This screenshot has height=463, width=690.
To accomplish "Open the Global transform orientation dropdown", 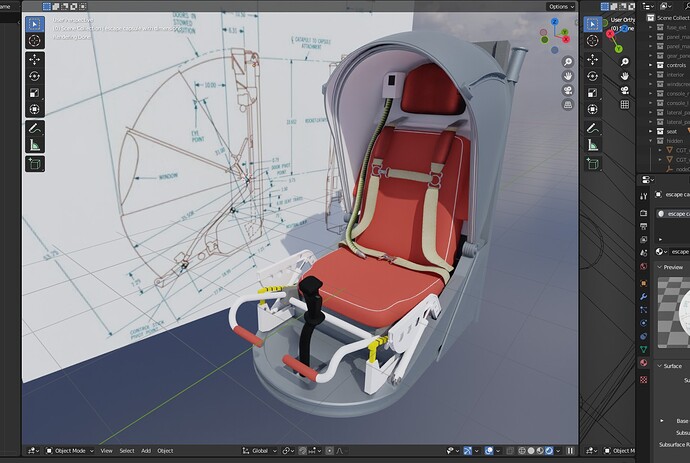I will tap(259, 451).
